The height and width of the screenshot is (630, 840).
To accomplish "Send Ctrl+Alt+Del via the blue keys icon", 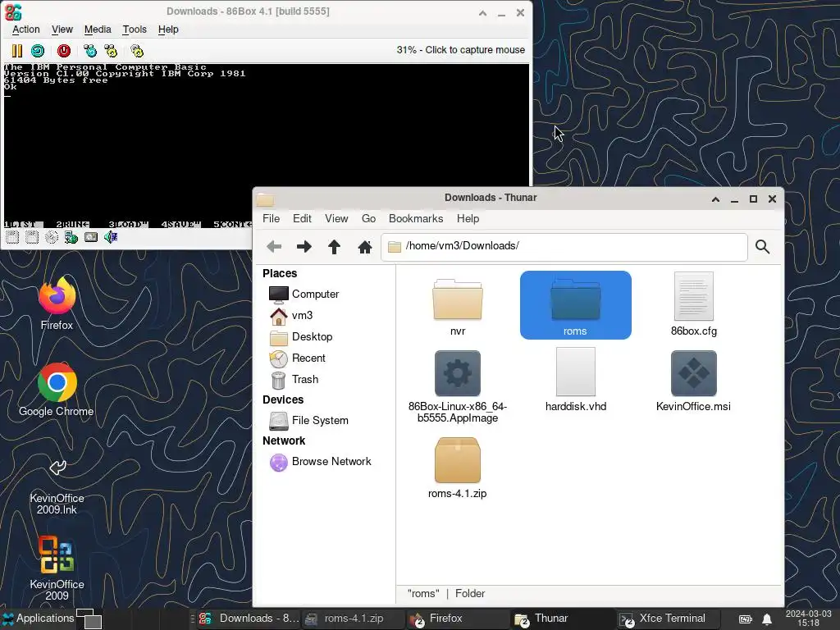I will [x=90, y=51].
